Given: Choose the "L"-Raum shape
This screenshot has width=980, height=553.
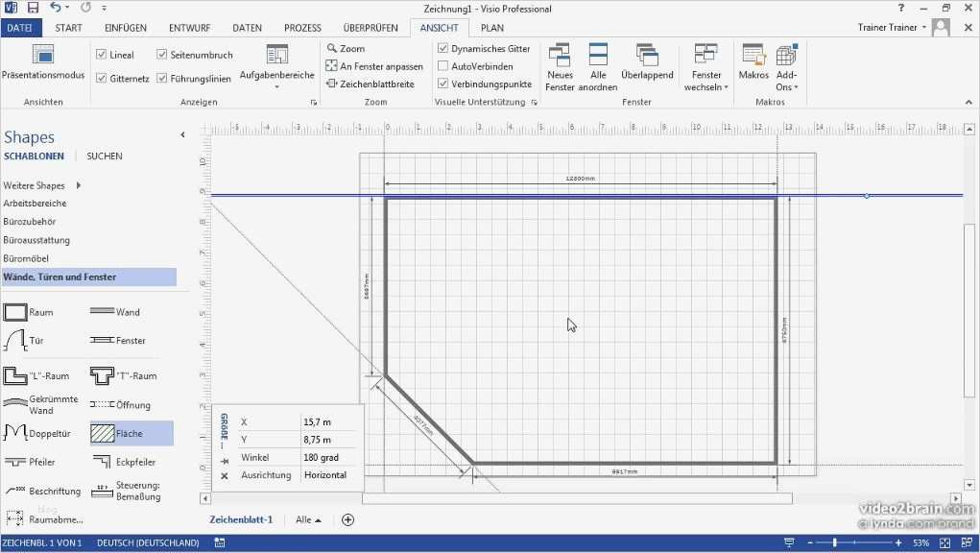Looking at the screenshot, I should coord(36,375).
